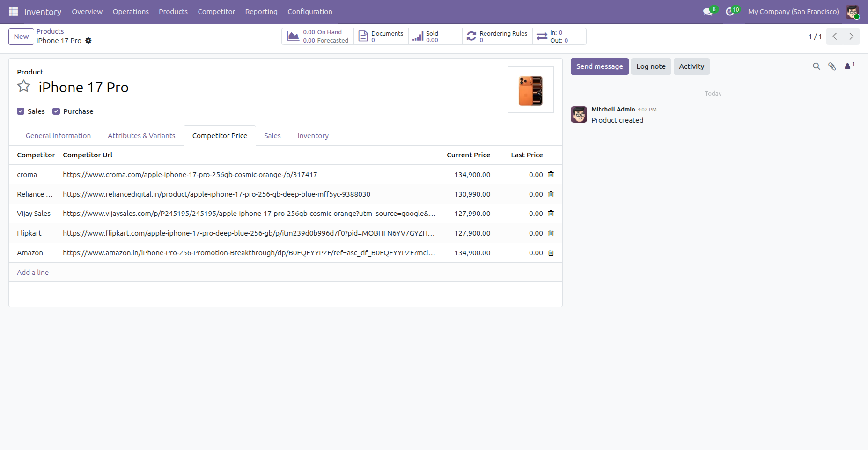This screenshot has height=450, width=868.
Task: Open the Overview menu
Action: pos(87,12)
